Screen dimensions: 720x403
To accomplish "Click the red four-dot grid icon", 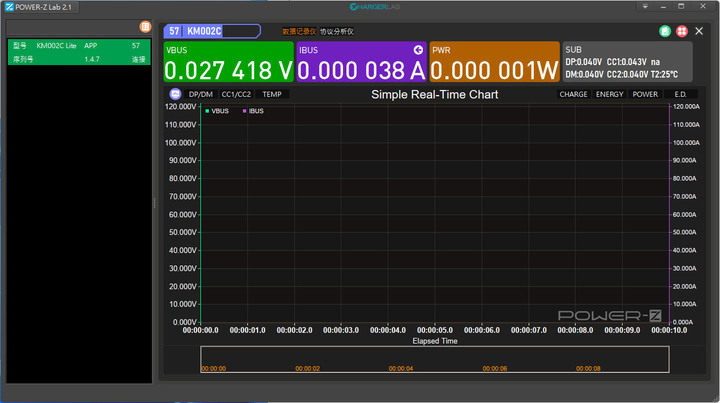I will 682,31.
